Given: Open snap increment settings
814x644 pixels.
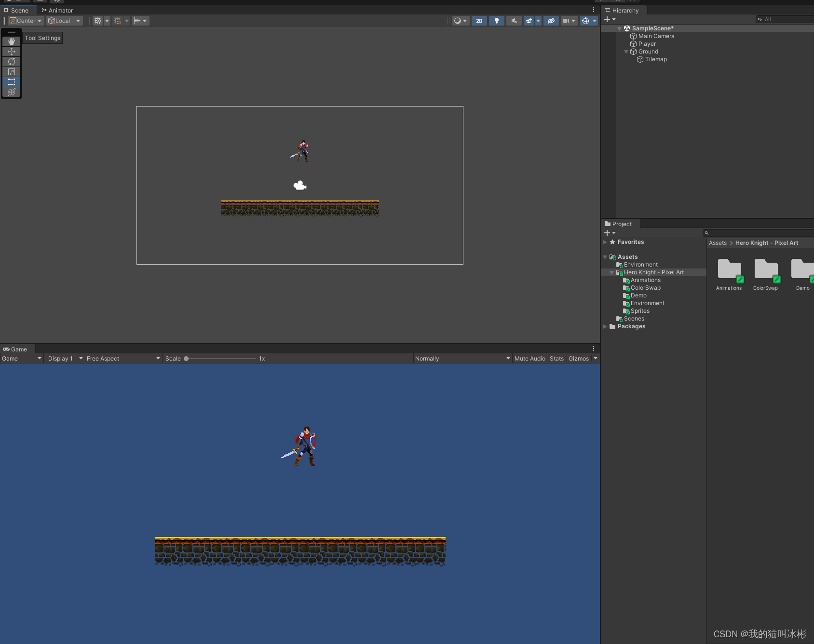Looking at the screenshot, I should click(x=140, y=21).
